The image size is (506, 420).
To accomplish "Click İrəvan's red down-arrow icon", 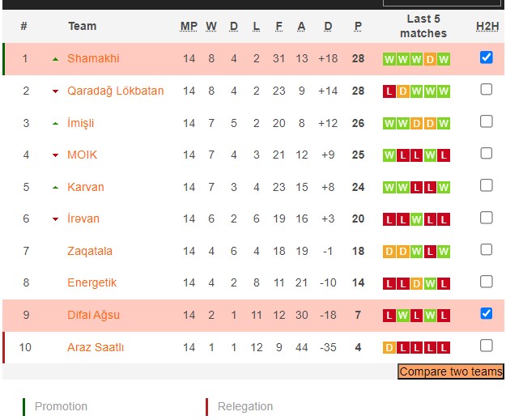I will (55, 219).
